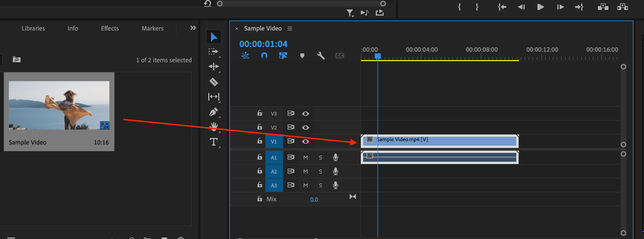Solo track A1 with S
This screenshot has width=644, height=239.
[320, 158]
